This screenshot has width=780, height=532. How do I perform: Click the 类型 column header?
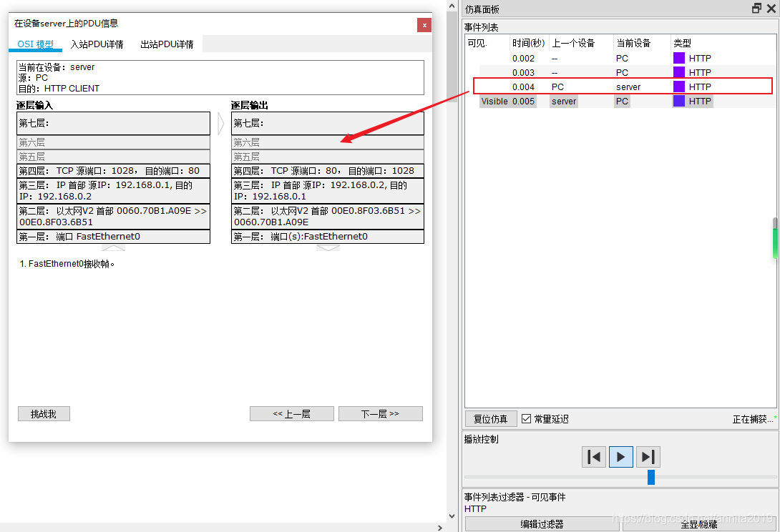tap(683, 43)
